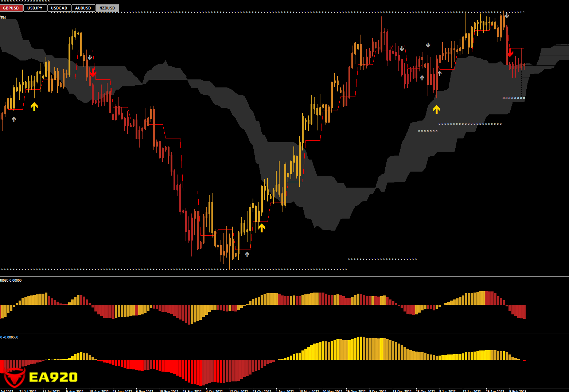Click the yellow EA920 logo text

53,377
